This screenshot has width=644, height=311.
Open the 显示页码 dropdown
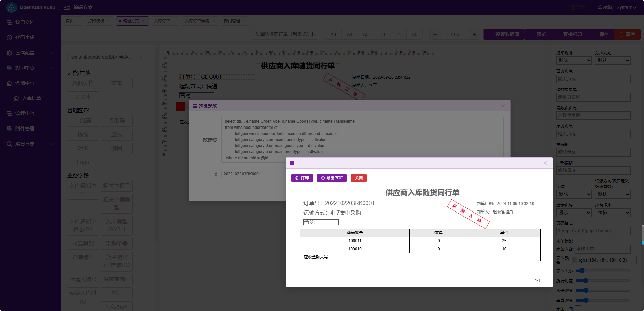click(x=574, y=213)
